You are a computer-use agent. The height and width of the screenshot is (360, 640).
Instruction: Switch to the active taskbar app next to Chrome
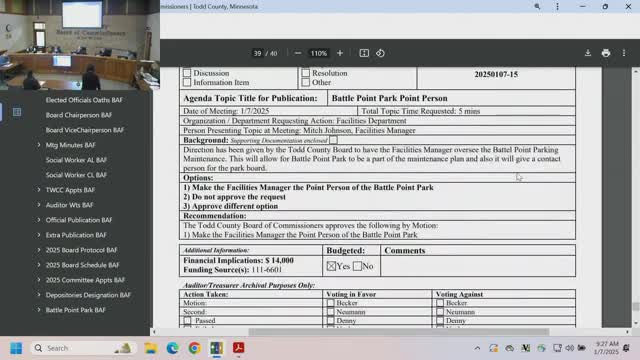(x=216, y=348)
